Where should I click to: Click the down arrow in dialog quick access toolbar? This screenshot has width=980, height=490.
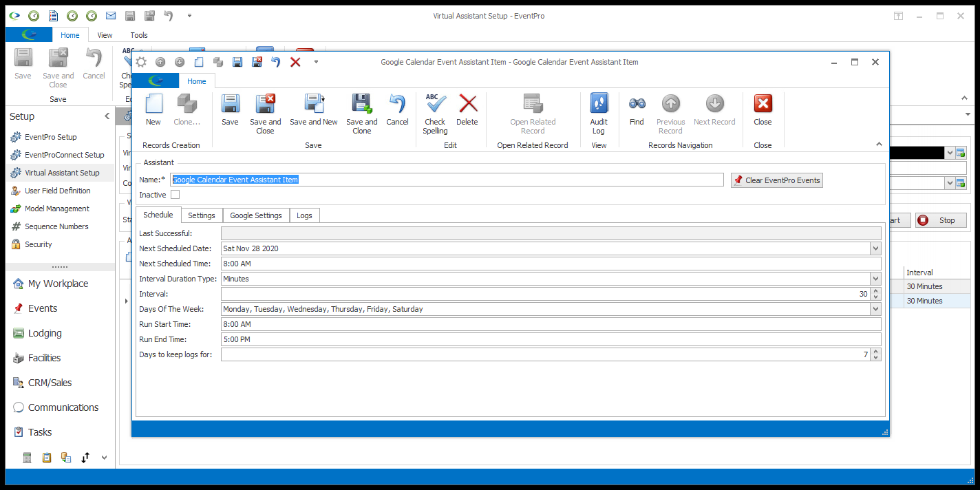(x=180, y=62)
